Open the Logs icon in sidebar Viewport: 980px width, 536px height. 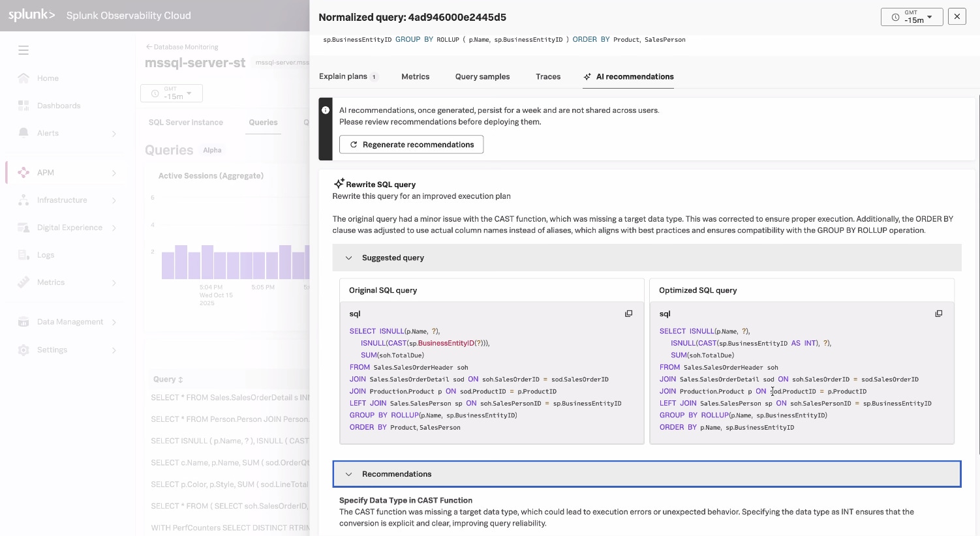coord(23,255)
